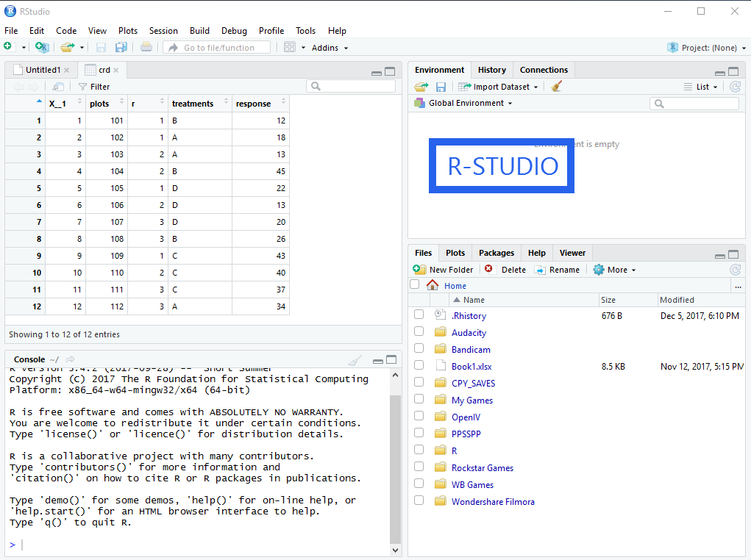Viewport: 751px width, 560px height.
Task: Click the Print icon in main toolbar
Action: tap(146, 47)
